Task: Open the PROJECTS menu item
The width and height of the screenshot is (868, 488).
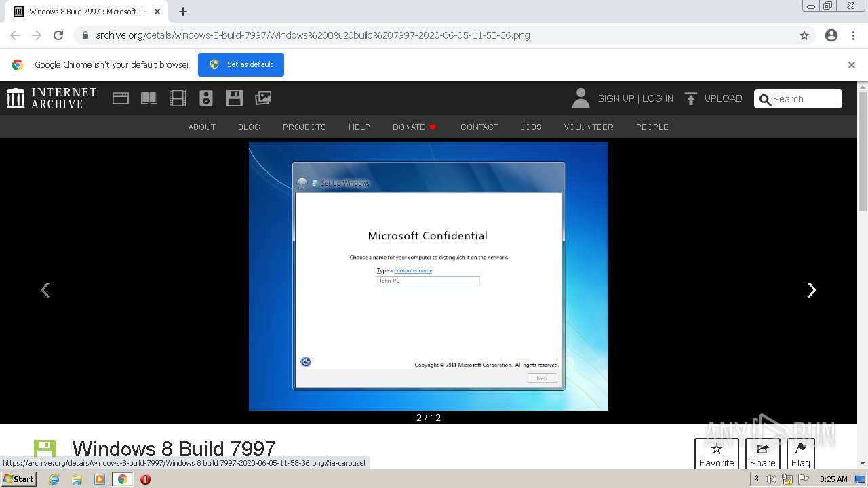Action: (304, 127)
